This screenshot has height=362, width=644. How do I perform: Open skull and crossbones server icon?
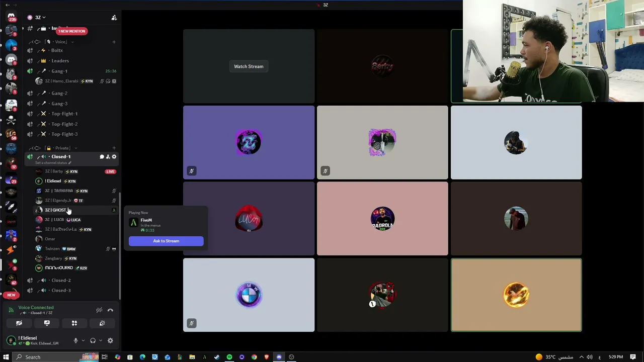click(11, 120)
